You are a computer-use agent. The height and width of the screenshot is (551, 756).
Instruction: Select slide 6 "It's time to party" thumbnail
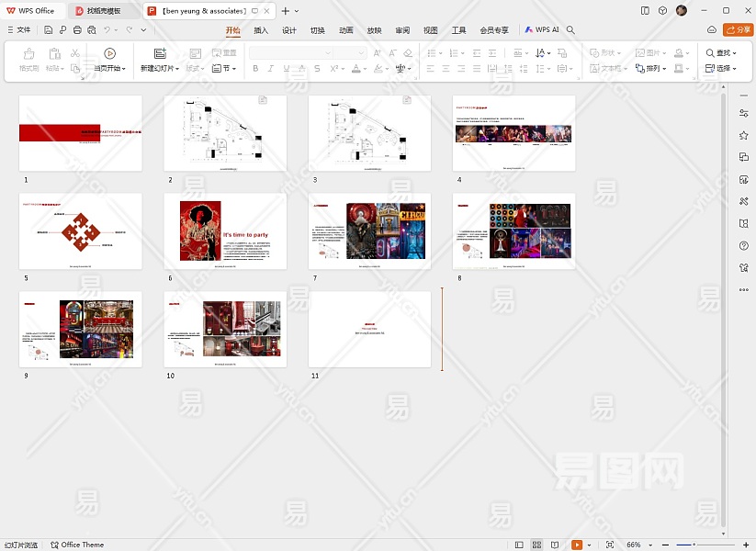[225, 231]
